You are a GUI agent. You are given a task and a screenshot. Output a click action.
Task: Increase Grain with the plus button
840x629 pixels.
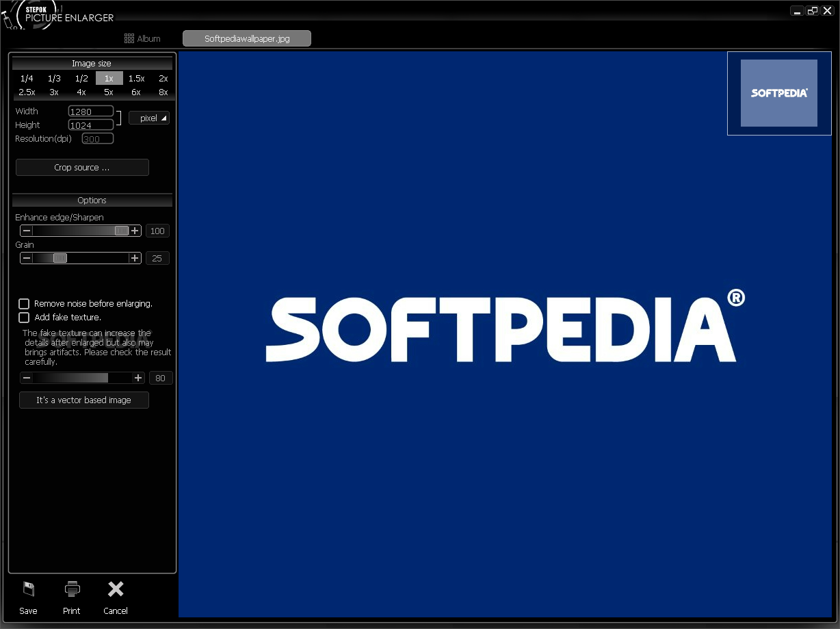(135, 258)
